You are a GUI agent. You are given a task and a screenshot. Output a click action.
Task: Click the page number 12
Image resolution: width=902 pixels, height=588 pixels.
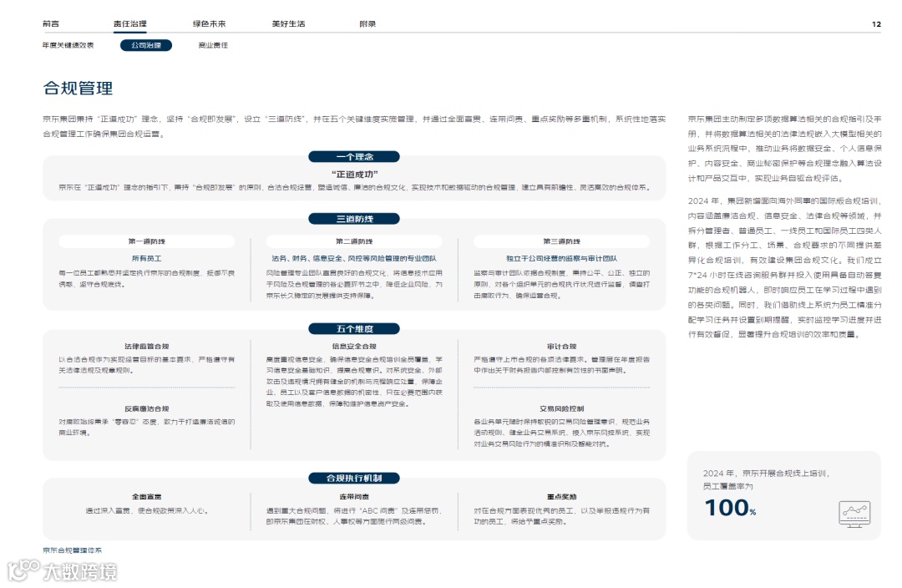876,24
